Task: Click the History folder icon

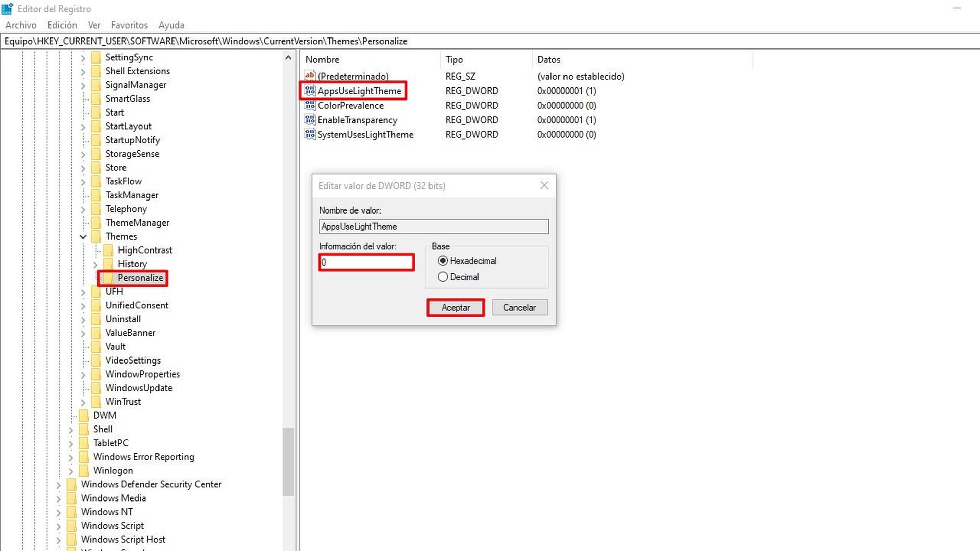Action: pos(108,264)
